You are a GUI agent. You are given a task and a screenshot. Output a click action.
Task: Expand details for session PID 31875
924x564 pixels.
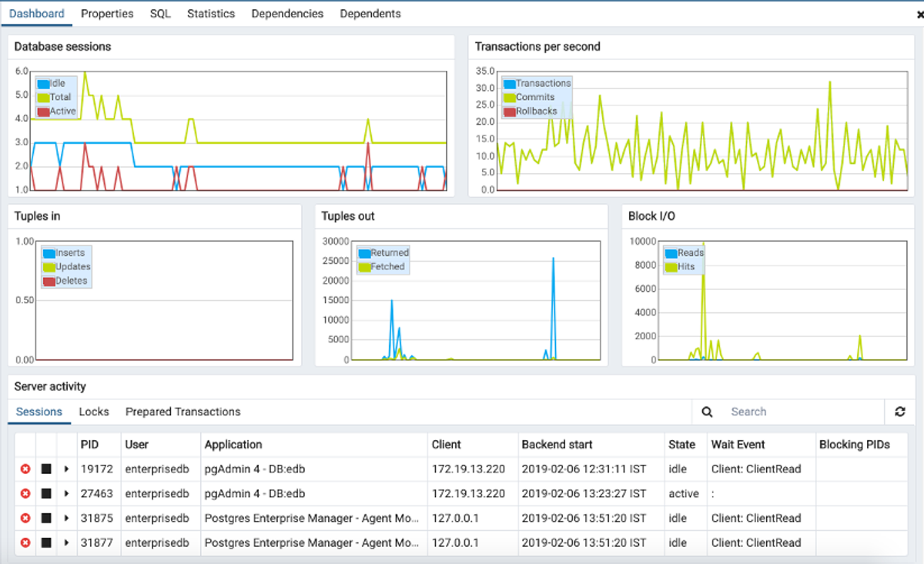point(66,518)
